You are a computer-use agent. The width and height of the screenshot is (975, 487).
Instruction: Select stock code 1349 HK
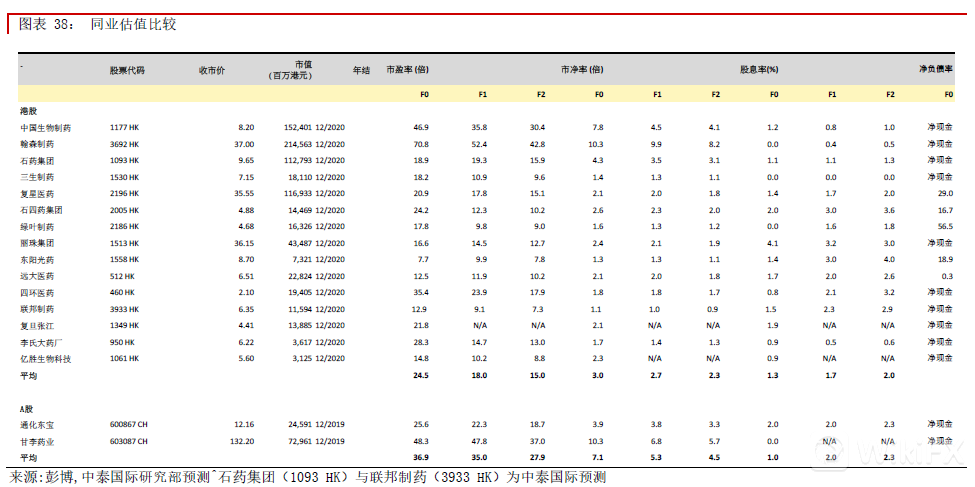tap(124, 325)
